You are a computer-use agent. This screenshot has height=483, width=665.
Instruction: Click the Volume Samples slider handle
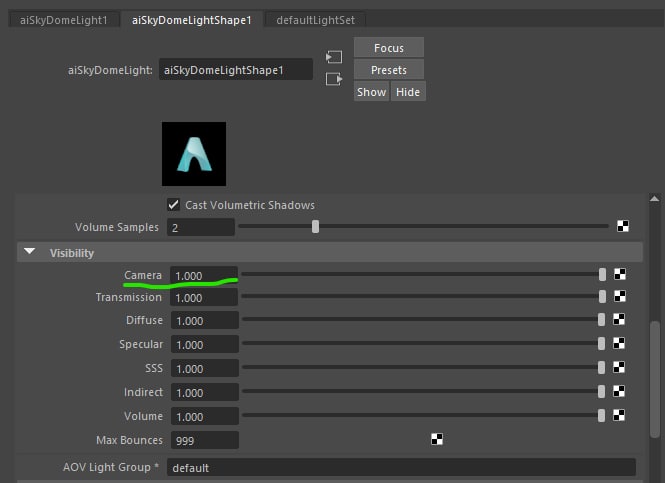[x=315, y=226]
